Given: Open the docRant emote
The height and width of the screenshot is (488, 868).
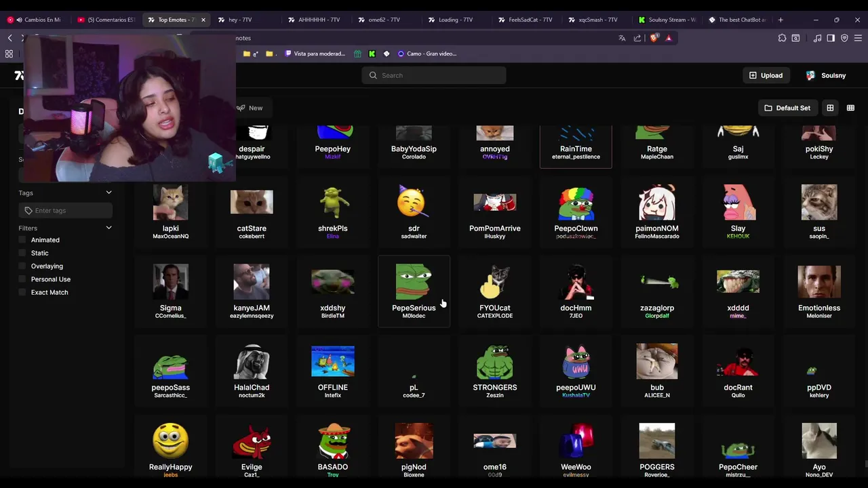Looking at the screenshot, I should (738, 371).
